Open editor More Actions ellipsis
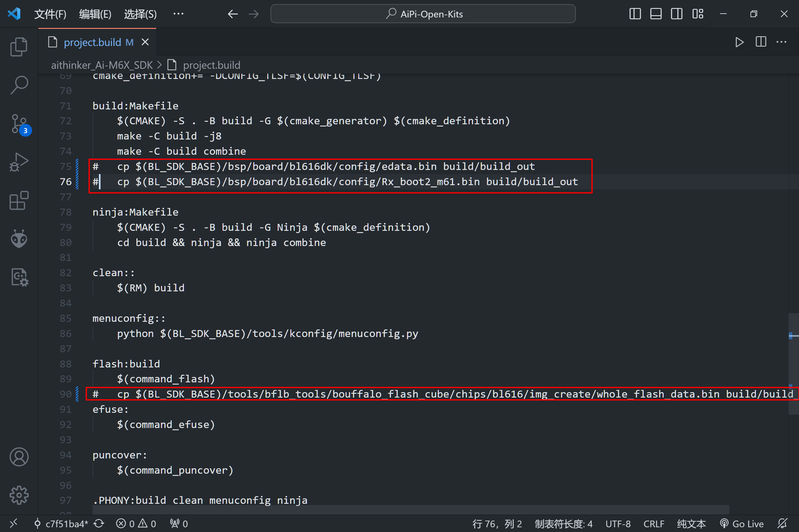This screenshot has height=532, width=799. coord(781,42)
